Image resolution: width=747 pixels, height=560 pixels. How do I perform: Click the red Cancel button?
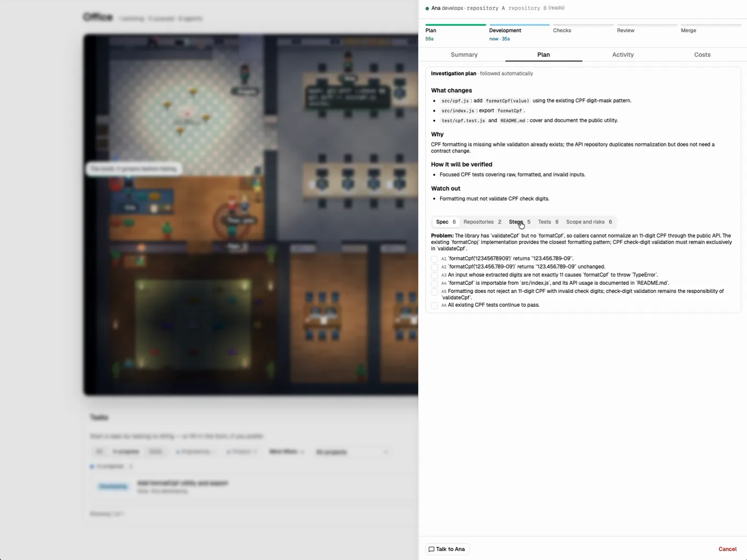727,549
